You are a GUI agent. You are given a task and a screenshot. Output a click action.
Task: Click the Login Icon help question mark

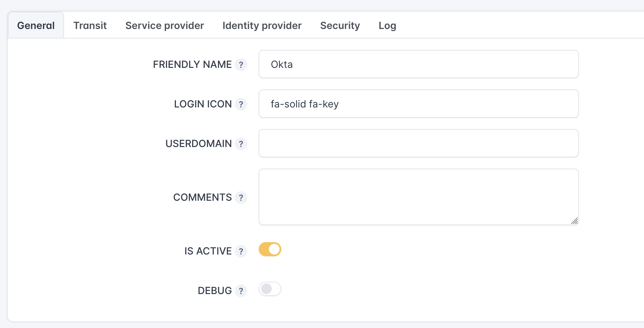click(x=241, y=104)
